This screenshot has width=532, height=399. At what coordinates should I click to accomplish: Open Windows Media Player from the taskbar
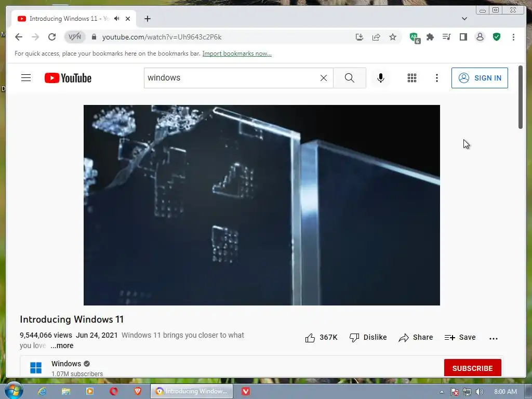tap(90, 391)
